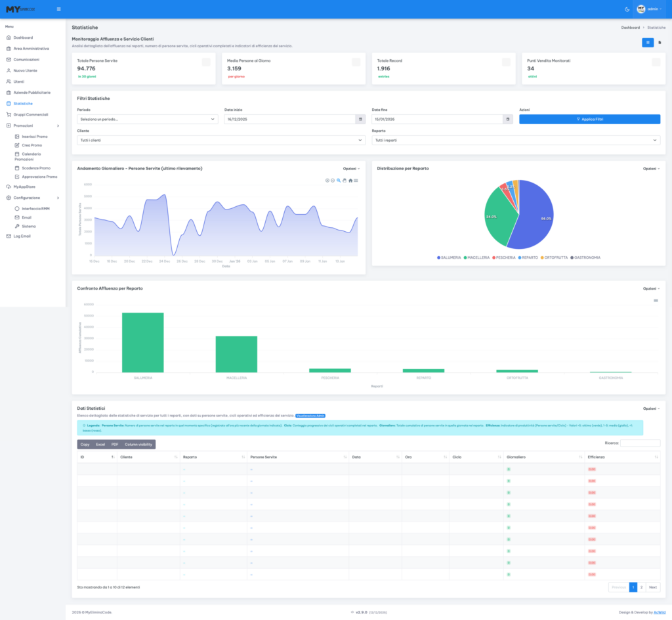The image size is (672, 620).
Task: Open bar chart hamburger menu icon
Action: (656, 300)
